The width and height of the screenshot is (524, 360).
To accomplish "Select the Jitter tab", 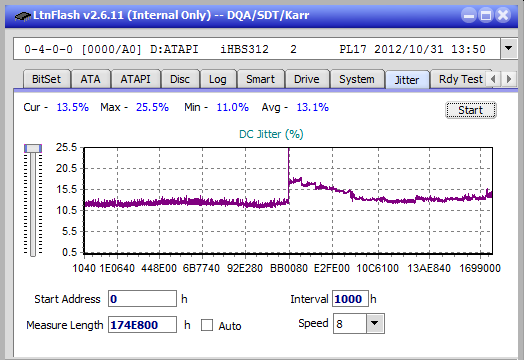I will pyautogui.click(x=407, y=80).
